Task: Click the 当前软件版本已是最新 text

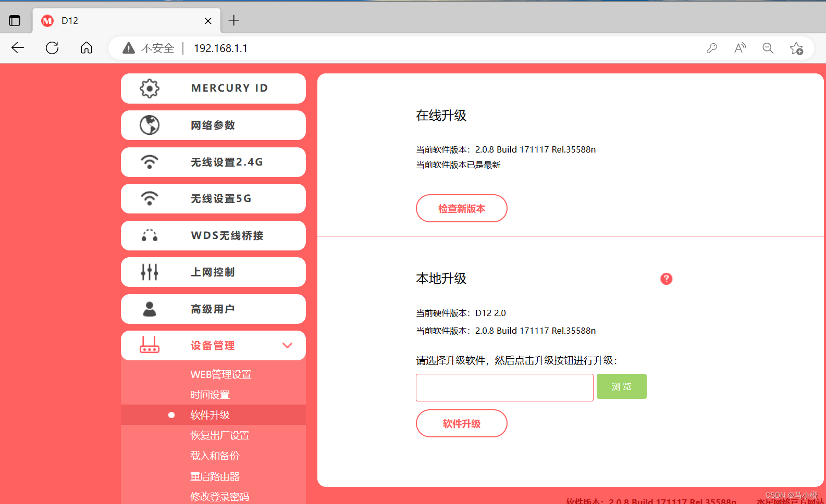Action: [x=458, y=165]
